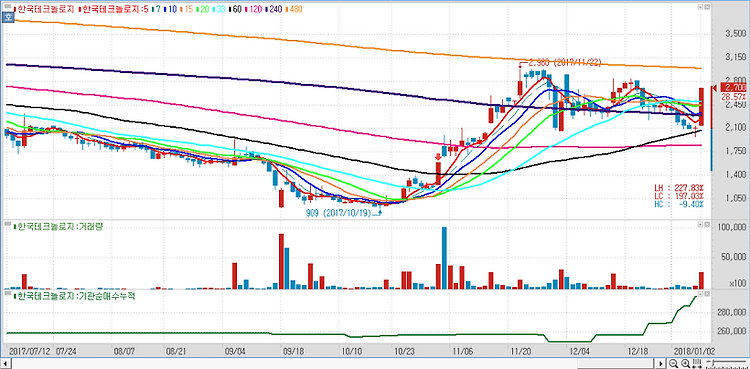Select the 480-day moving average legend
750x369 pixels.
(x=294, y=9)
